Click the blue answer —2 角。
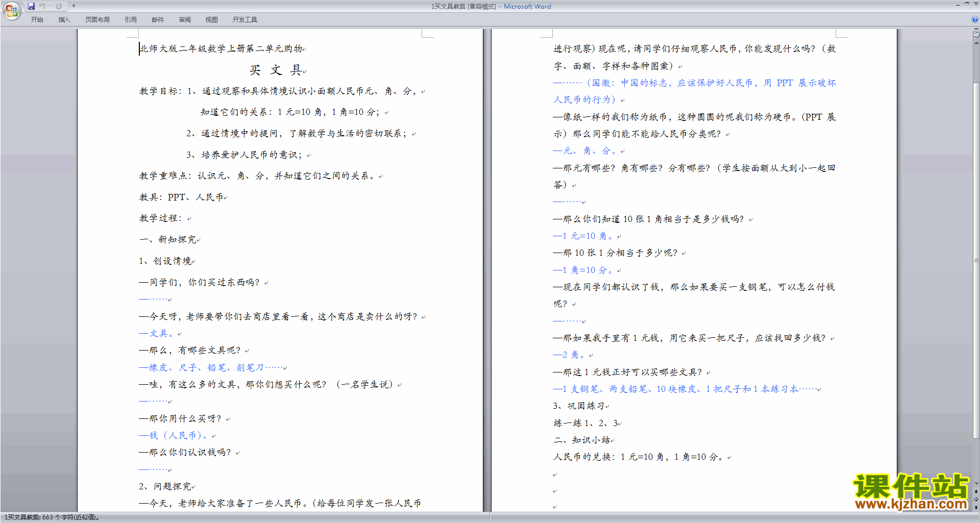 click(570, 355)
